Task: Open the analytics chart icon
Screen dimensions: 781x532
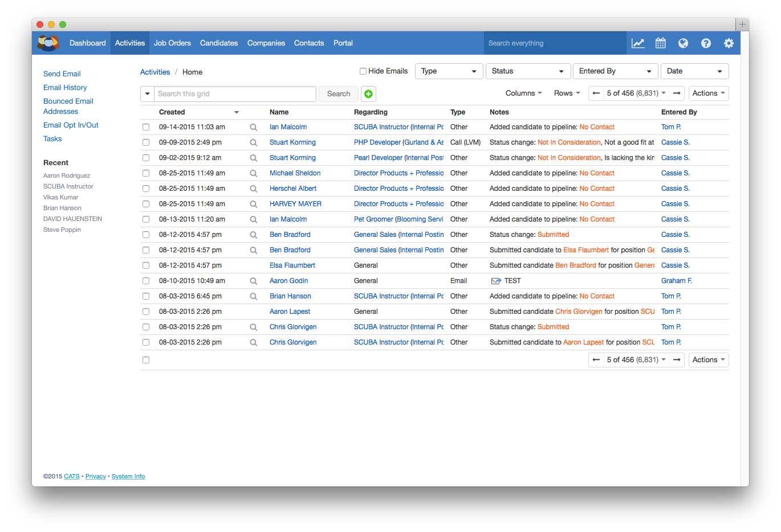Action: (x=638, y=43)
